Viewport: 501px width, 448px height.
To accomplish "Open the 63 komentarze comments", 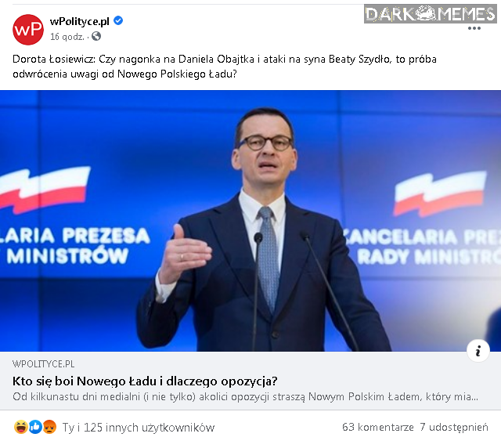I will 378,427.
